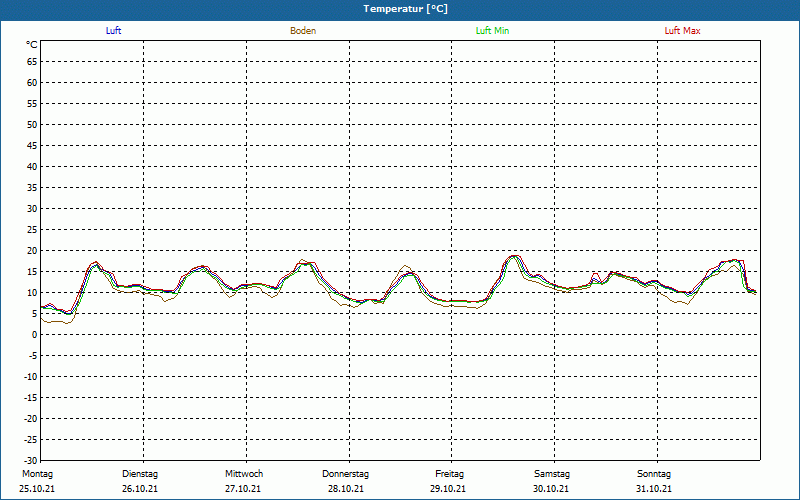Click the 50 value on temperature axis
This screenshot has width=800, height=500.
pos(32,124)
